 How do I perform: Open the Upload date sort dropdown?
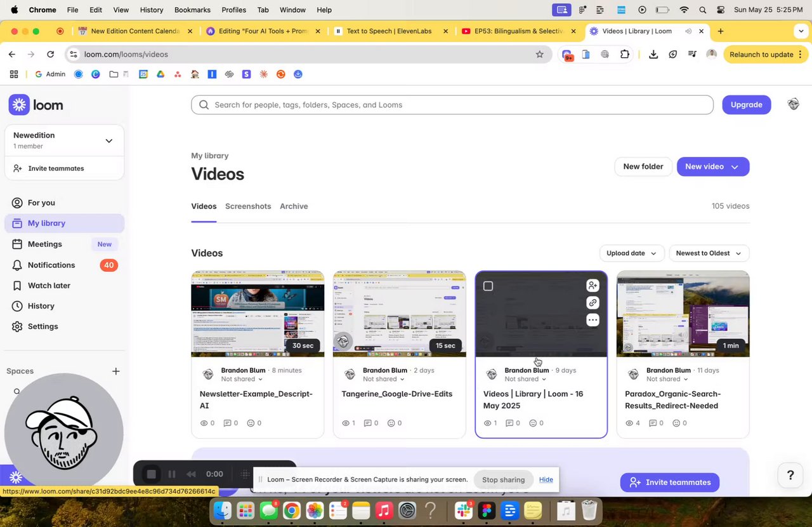click(x=632, y=253)
